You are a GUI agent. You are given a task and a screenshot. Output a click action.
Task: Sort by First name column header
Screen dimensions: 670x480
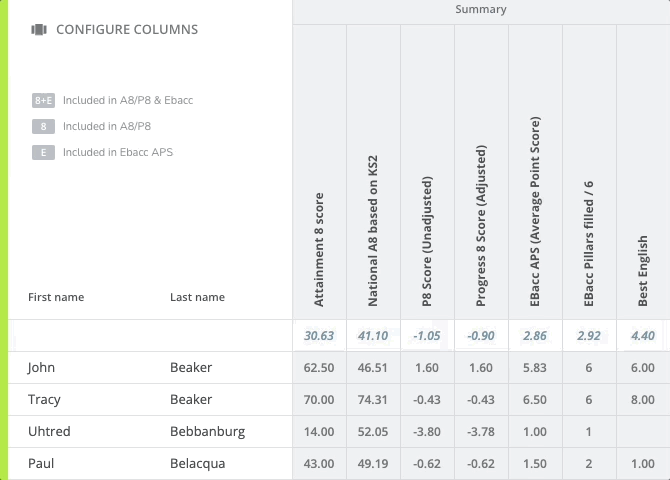tap(56, 297)
